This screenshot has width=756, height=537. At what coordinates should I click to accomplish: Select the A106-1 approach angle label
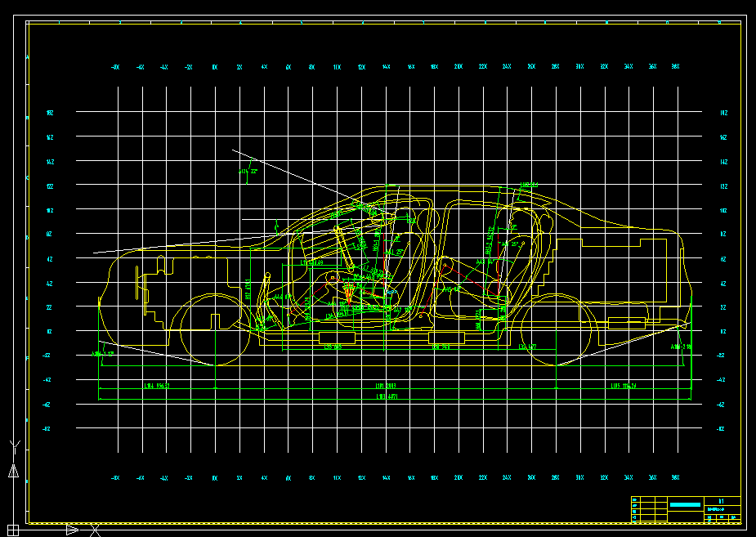pyautogui.click(x=102, y=354)
